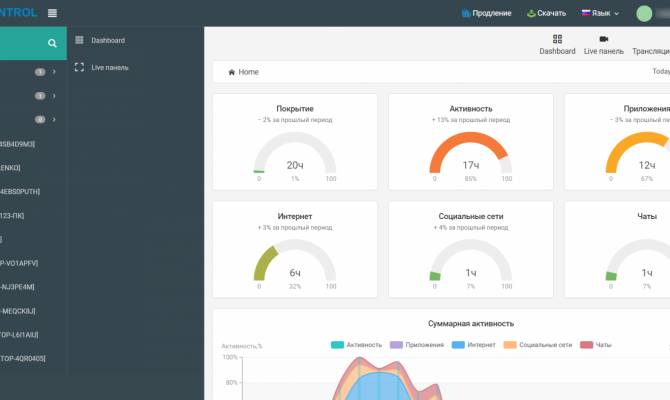The width and height of the screenshot is (670, 400).
Task: Click the sidebar 0 count badge
Action: [40, 120]
